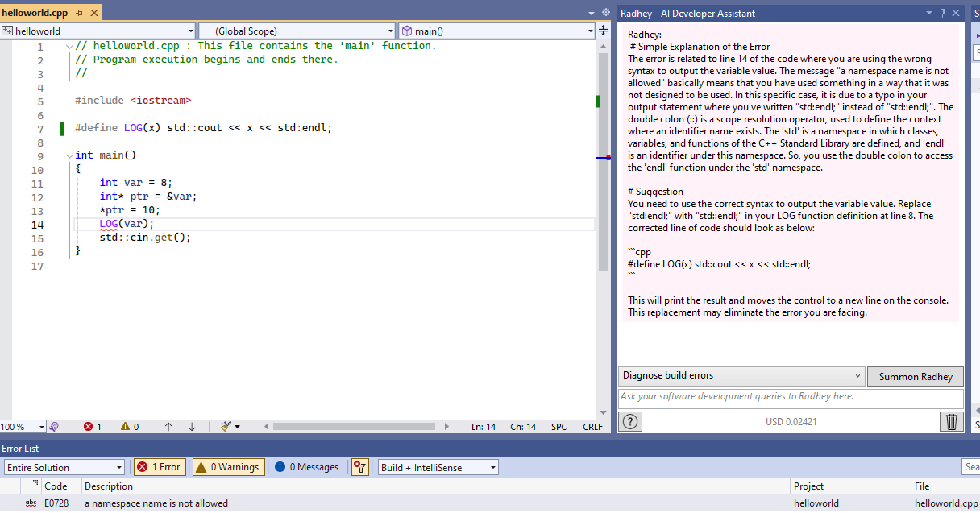The height and width of the screenshot is (513, 980).
Task: Open the helloworld project dropdown in navigation bar
Action: coord(98,31)
